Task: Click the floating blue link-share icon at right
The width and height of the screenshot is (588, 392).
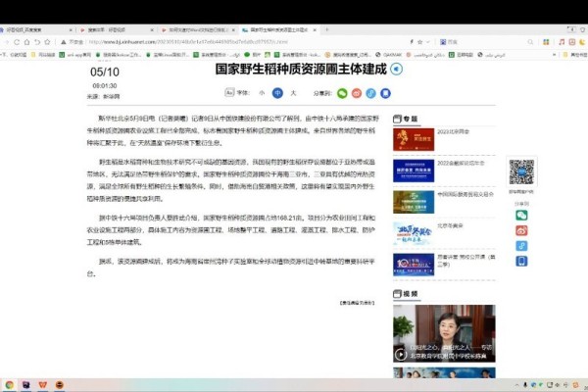Action: (x=521, y=246)
